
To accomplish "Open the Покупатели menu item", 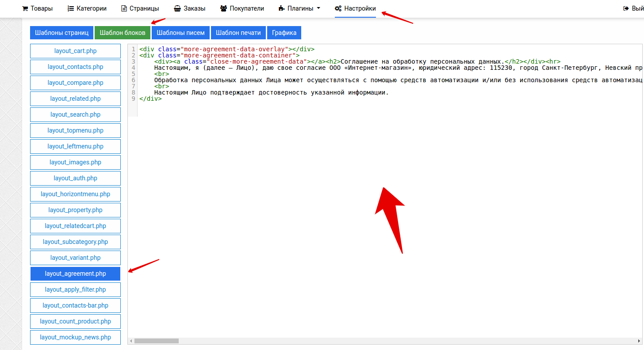I will point(242,8).
